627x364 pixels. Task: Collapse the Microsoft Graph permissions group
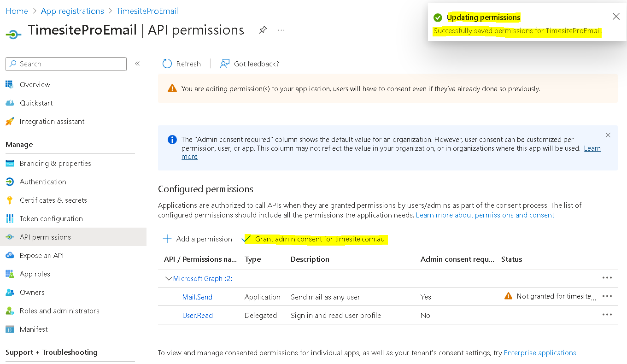[168, 279]
